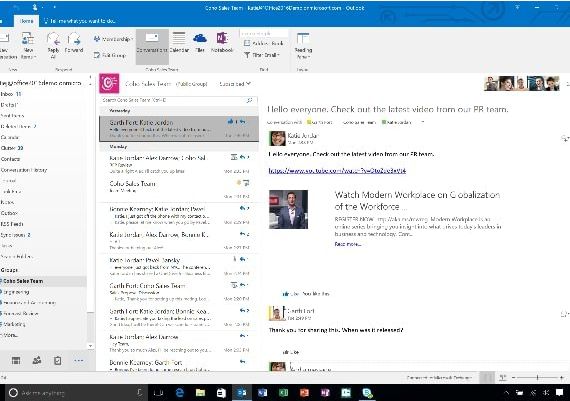Screen dimensions: 570x401
Task: Select Cobo Sales Team group in sidebar
Action: (x=43, y=281)
